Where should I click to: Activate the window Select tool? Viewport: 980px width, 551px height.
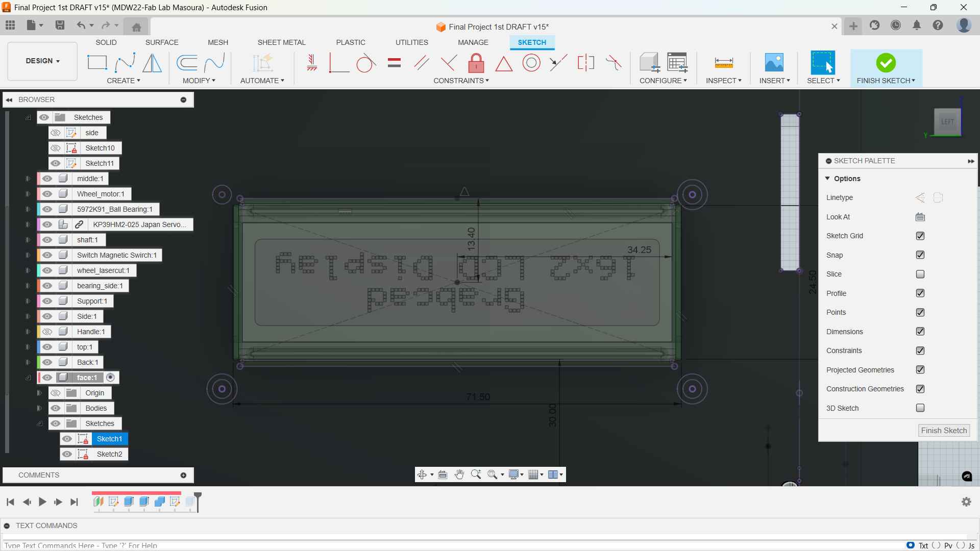click(x=823, y=62)
